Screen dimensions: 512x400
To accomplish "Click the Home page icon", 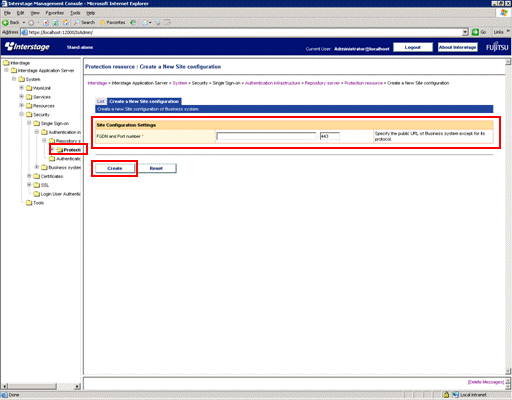I will (x=66, y=22).
